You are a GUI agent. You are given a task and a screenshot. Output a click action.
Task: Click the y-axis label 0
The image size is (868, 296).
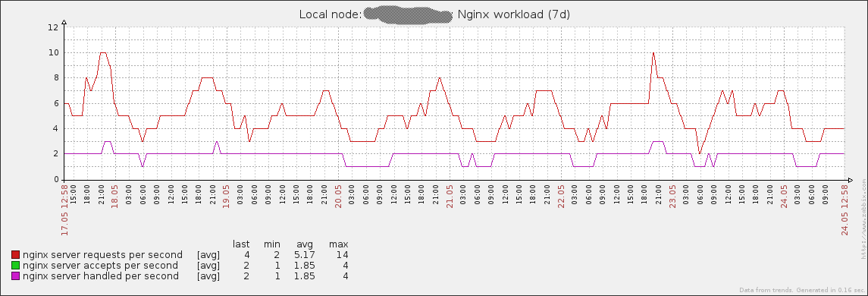tap(55, 180)
